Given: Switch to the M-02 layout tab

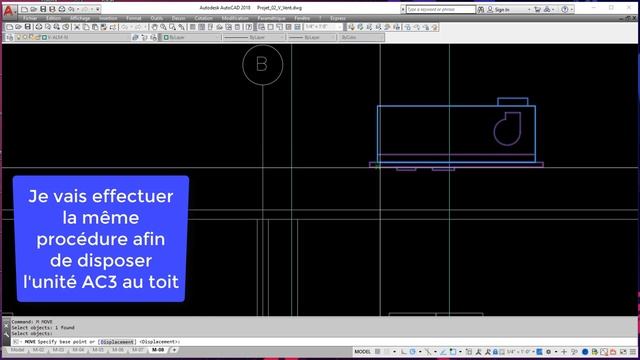Looking at the screenshot, I should pyautogui.click(x=38, y=350).
